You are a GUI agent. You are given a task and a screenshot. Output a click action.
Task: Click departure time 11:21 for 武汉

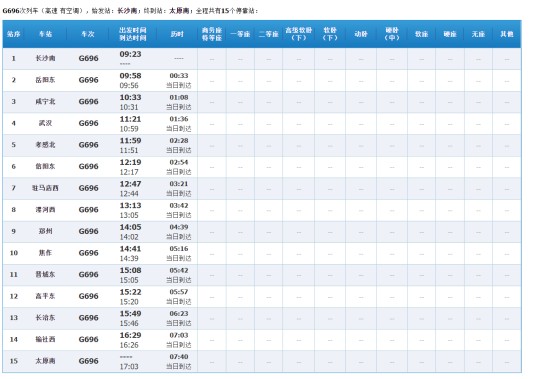coord(130,119)
